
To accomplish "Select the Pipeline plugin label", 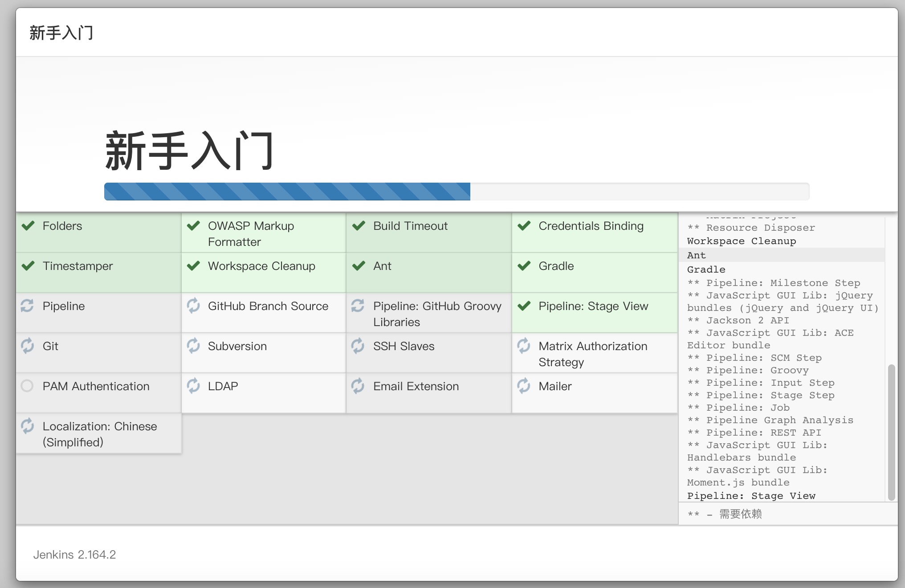I will (64, 306).
